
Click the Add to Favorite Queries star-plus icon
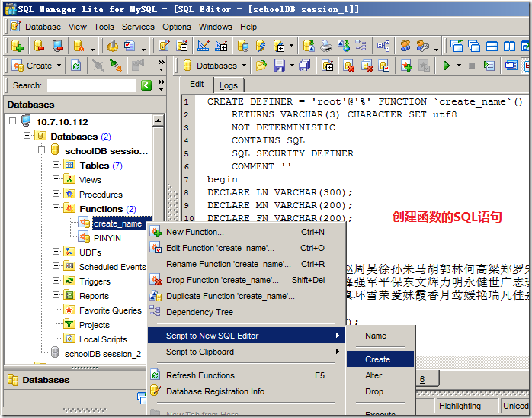pos(406,65)
